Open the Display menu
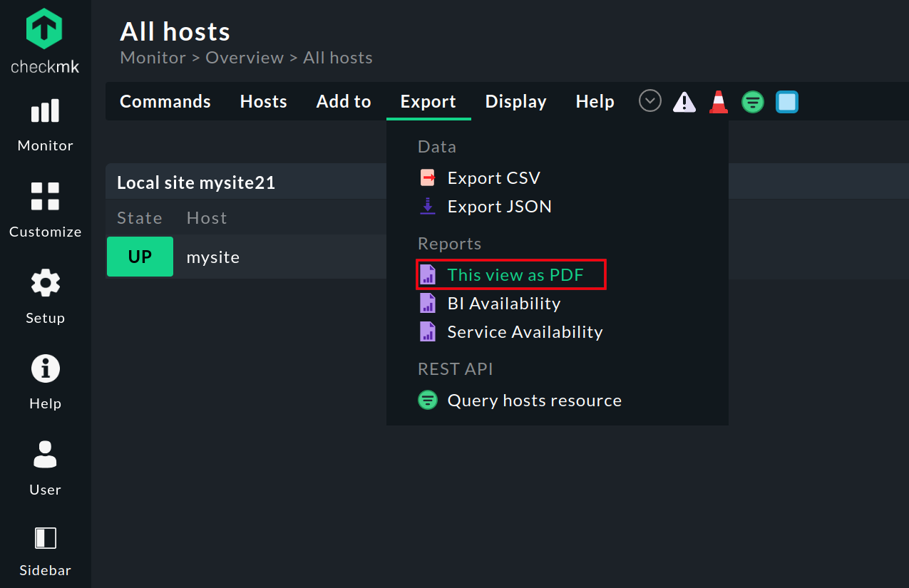Screen dimensions: 909x588 pos(515,101)
